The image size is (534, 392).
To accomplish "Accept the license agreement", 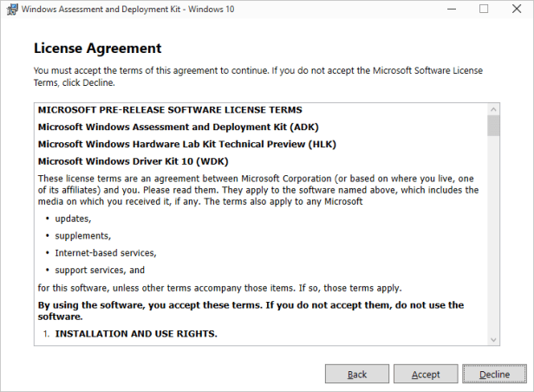I will click(x=426, y=374).
